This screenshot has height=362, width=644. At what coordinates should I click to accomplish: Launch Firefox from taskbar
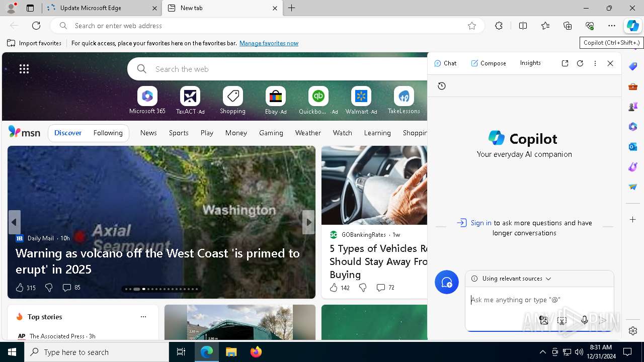256,352
